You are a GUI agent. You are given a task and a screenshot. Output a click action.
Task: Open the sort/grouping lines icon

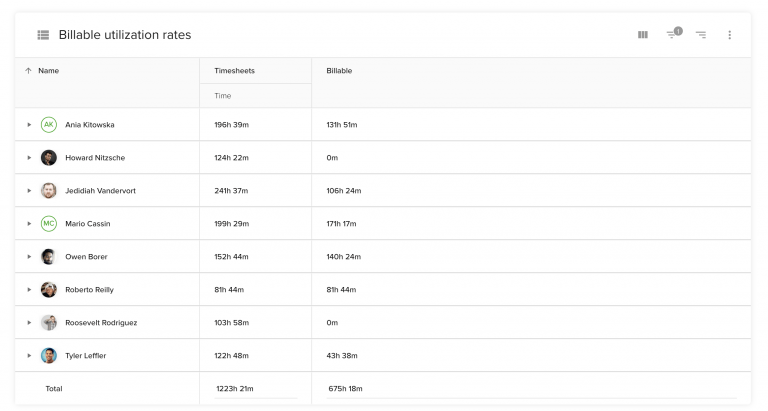[x=701, y=35]
